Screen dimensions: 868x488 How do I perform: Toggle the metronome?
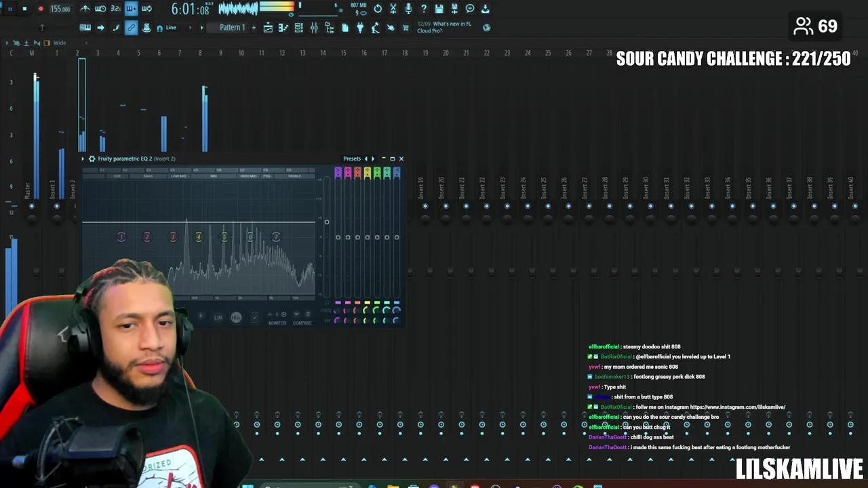pos(85,9)
